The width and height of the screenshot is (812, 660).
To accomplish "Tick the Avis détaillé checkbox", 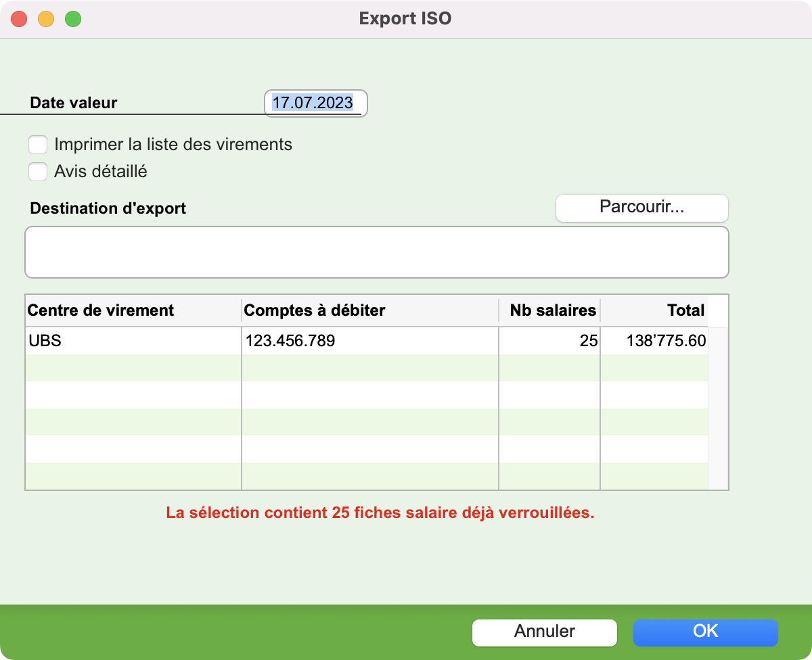I will [x=38, y=172].
